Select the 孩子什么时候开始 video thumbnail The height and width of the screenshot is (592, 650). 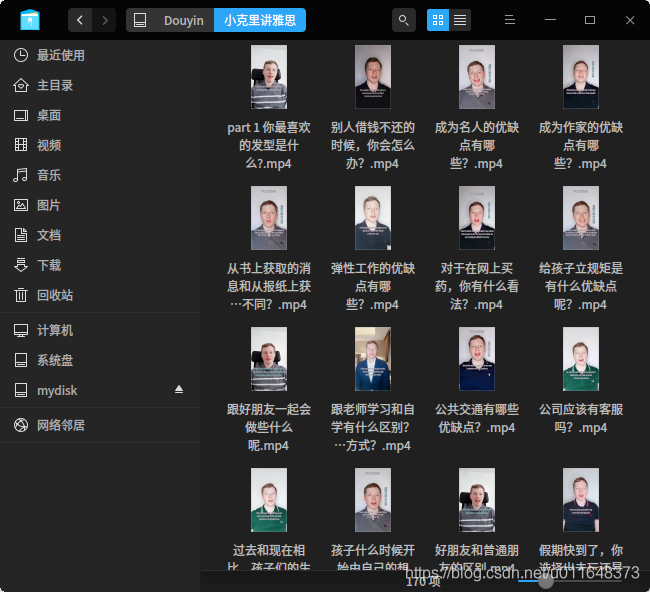373,500
